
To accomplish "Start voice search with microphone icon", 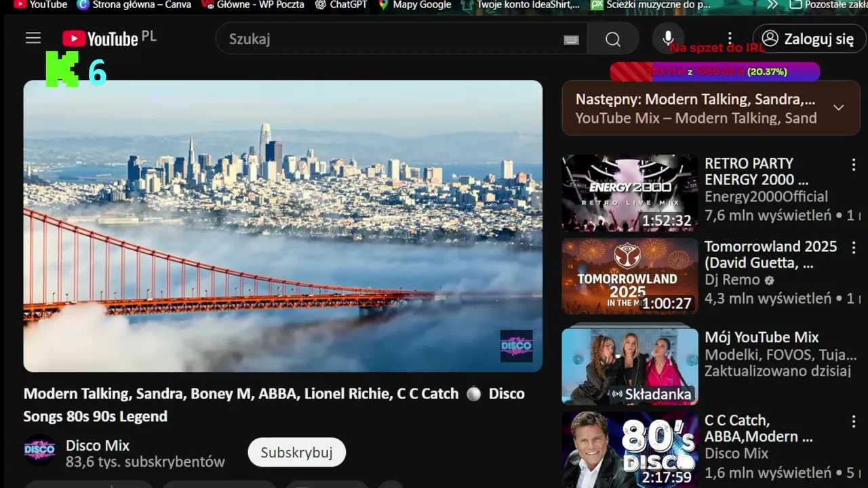I will [668, 39].
